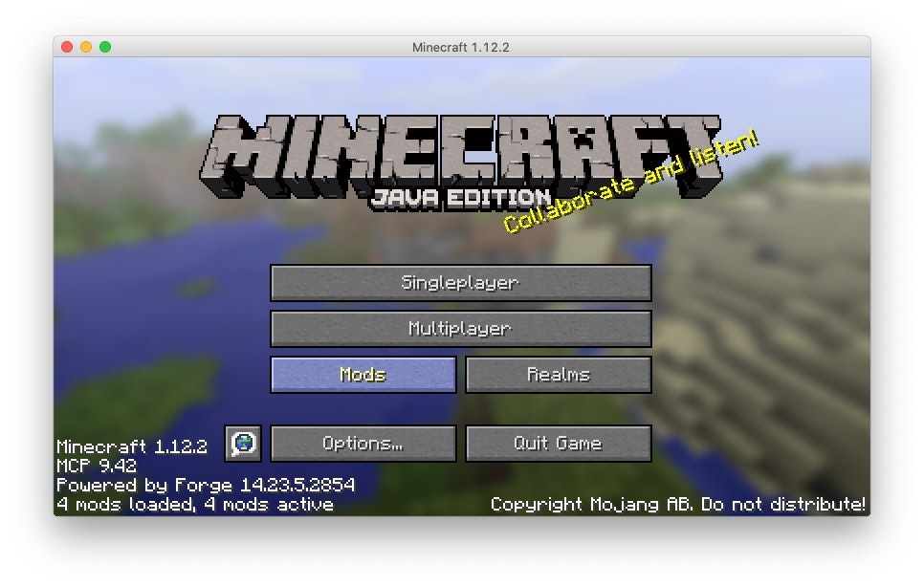Click the 'Minecraft 1.12.2' version text
924x587 pixels.
pyautogui.click(x=132, y=446)
